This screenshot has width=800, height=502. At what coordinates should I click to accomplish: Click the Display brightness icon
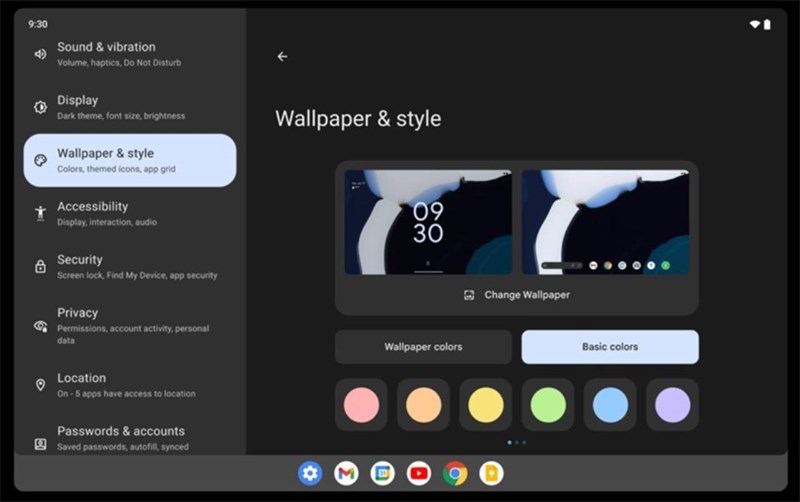click(x=40, y=107)
